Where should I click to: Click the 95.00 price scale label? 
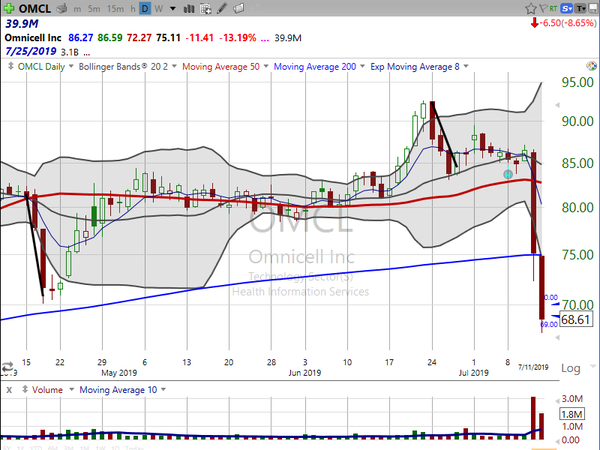[577, 82]
